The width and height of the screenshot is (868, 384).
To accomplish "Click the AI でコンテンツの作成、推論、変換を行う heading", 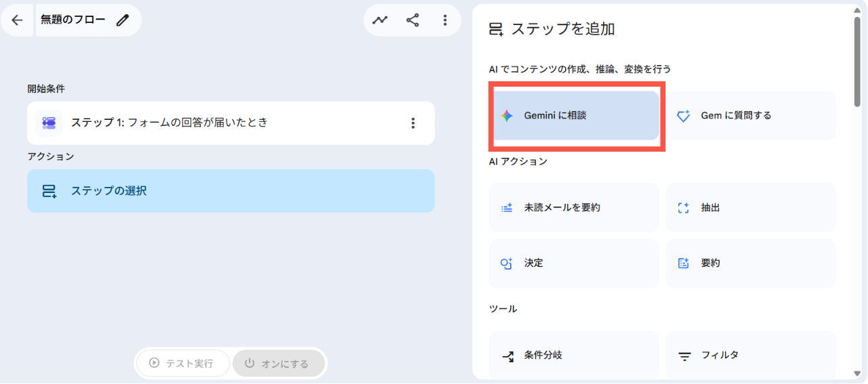I will point(580,69).
